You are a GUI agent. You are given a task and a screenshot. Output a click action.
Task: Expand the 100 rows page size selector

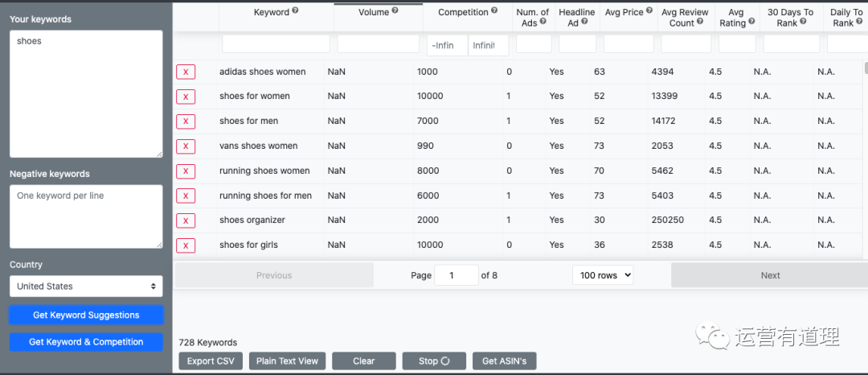click(603, 275)
